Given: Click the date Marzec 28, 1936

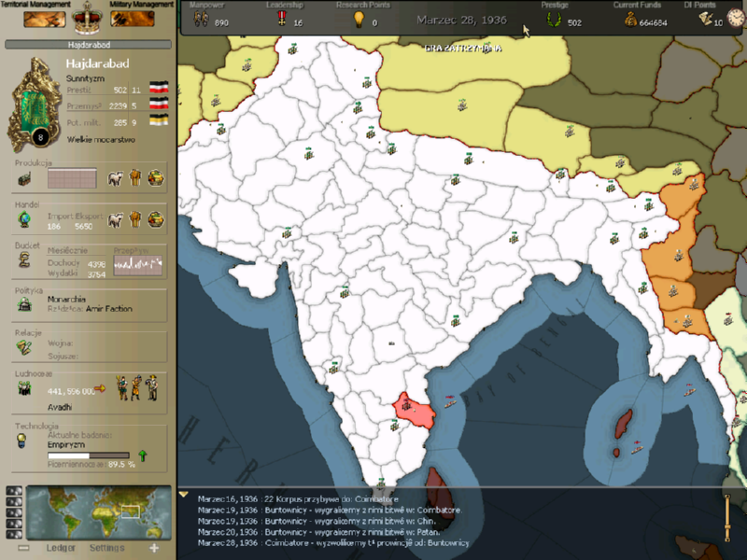Looking at the screenshot, I should click(461, 20).
